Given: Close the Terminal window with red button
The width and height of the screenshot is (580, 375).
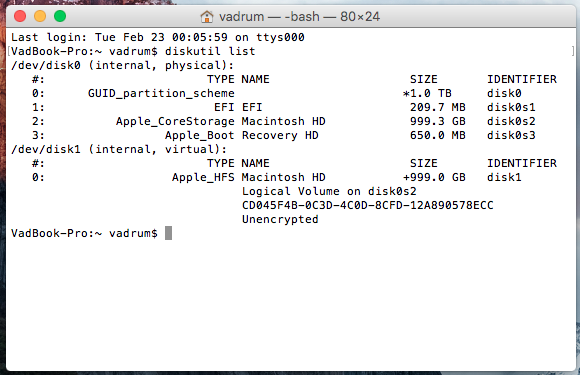Looking at the screenshot, I should (20, 16).
